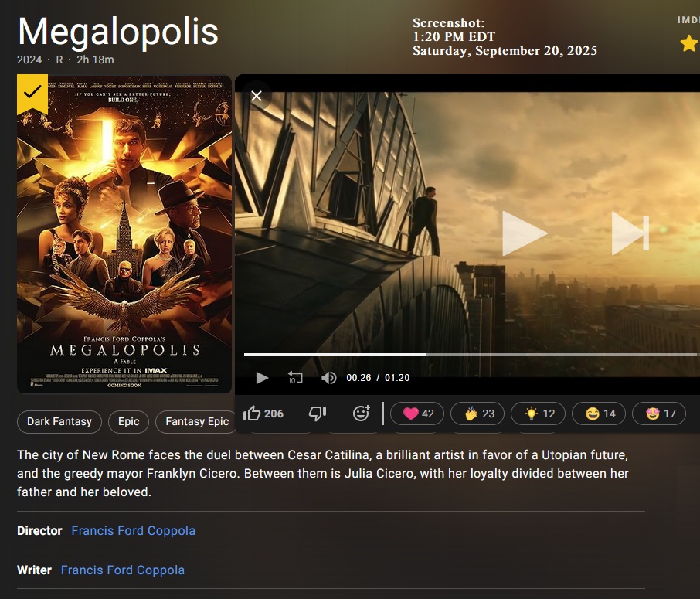React with the heart emoji

[x=418, y=414]
